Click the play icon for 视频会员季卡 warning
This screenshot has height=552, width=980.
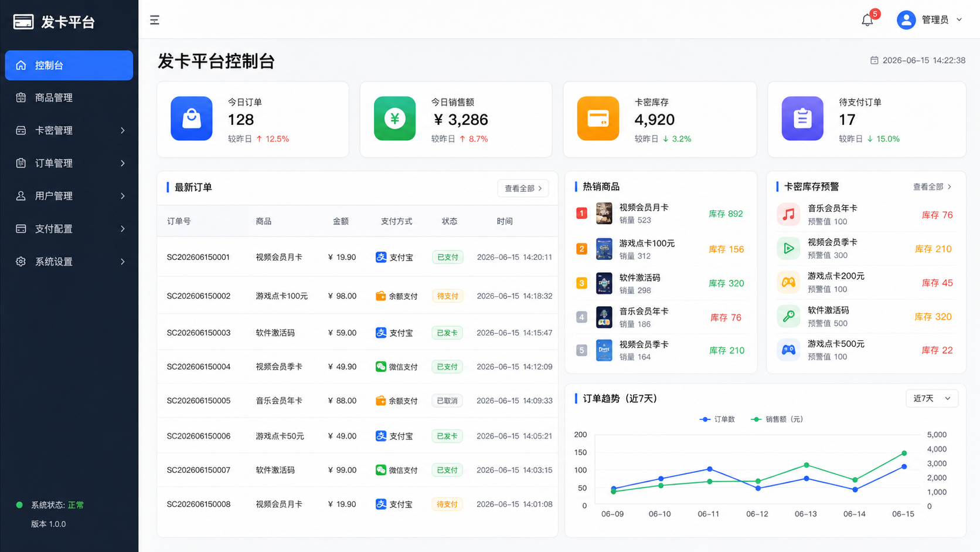(x=788, y=249)
